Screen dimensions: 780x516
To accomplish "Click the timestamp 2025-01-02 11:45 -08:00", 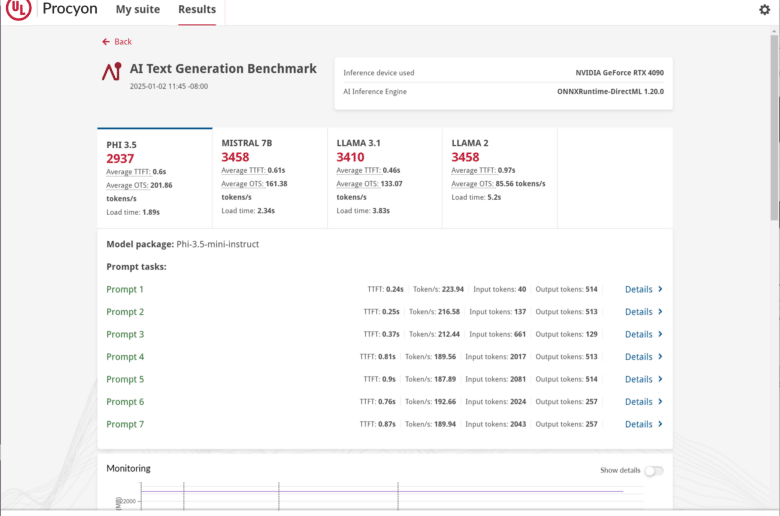I will tap(169, 86).
